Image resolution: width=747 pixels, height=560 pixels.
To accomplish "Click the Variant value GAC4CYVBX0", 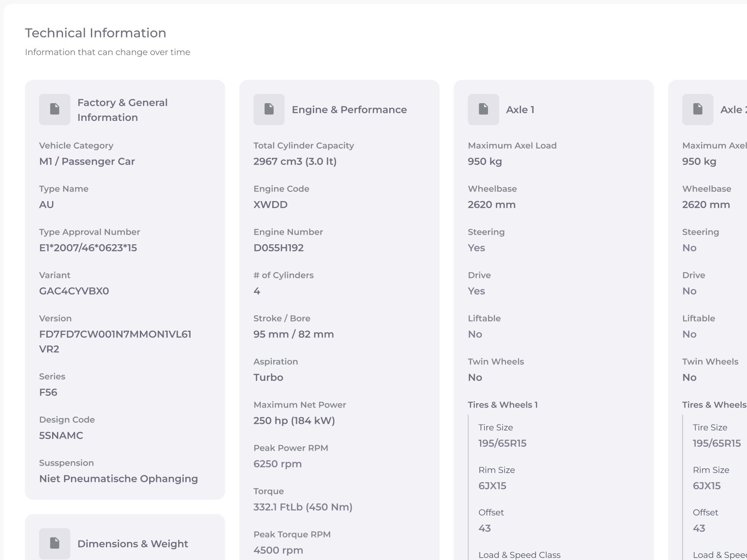I will pyautogui.click(x=74, y=291).
